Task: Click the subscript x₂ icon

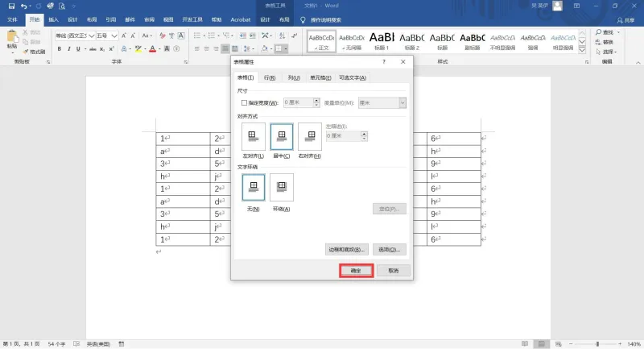Action: coord(102,49)
